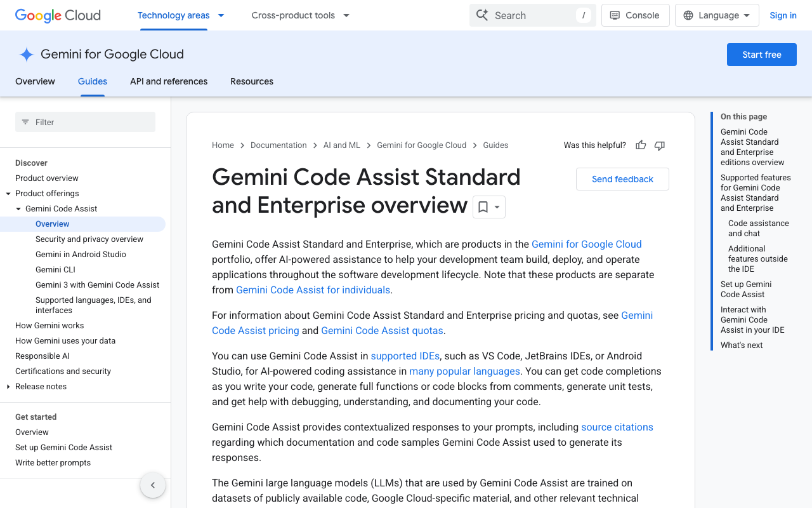Screen dimensions: 812x508
Task: Click the bookmark icon beside page title
Action: coord(483,207)
